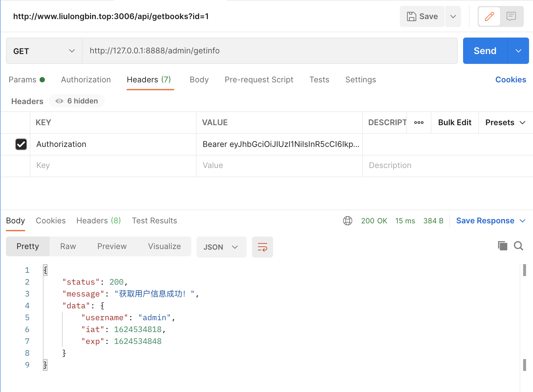The image size is (533, 392).
Task: Expand the Send button arrow options
Action: [x=518, y=51]
